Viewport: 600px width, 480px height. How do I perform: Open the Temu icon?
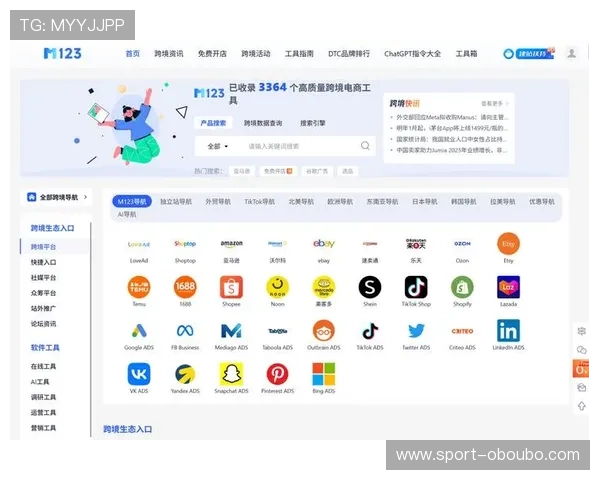click(x=139, y=287)
